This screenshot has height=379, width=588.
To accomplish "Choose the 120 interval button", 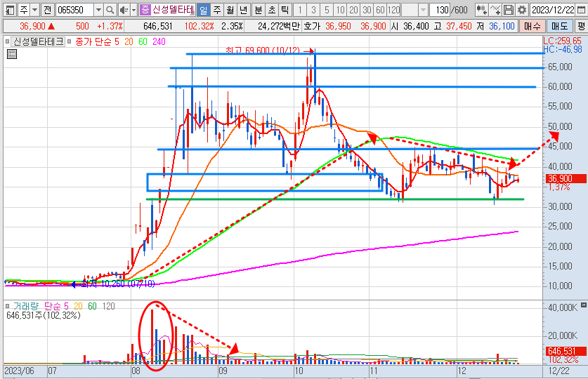I will coord(393,10).
